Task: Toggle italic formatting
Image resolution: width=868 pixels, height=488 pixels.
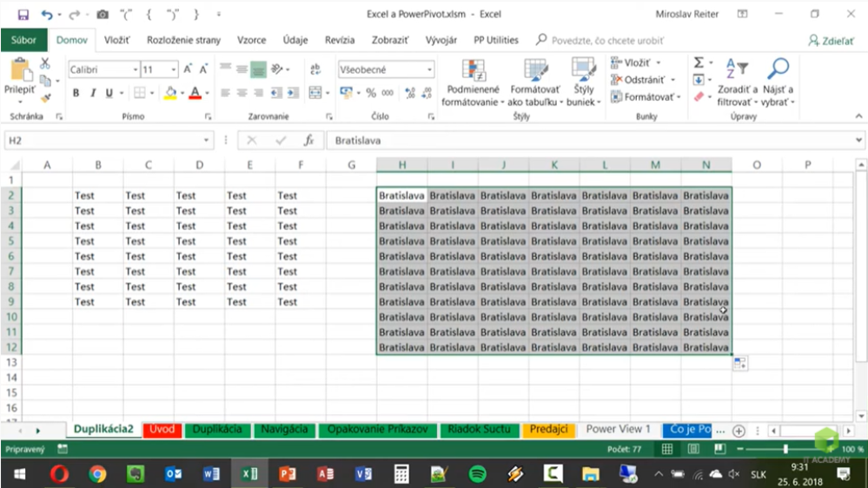Action: click(x=93, y=93)
